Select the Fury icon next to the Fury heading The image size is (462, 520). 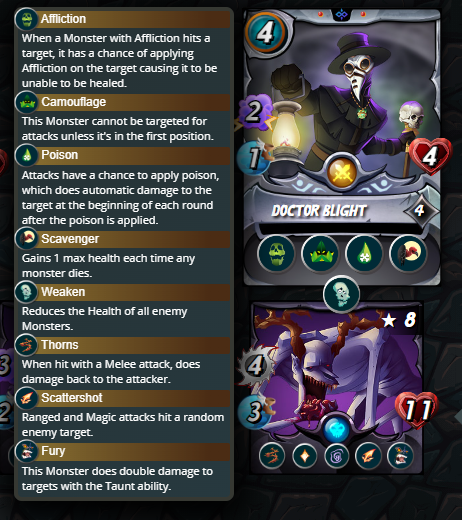click(x=27, y=451)
